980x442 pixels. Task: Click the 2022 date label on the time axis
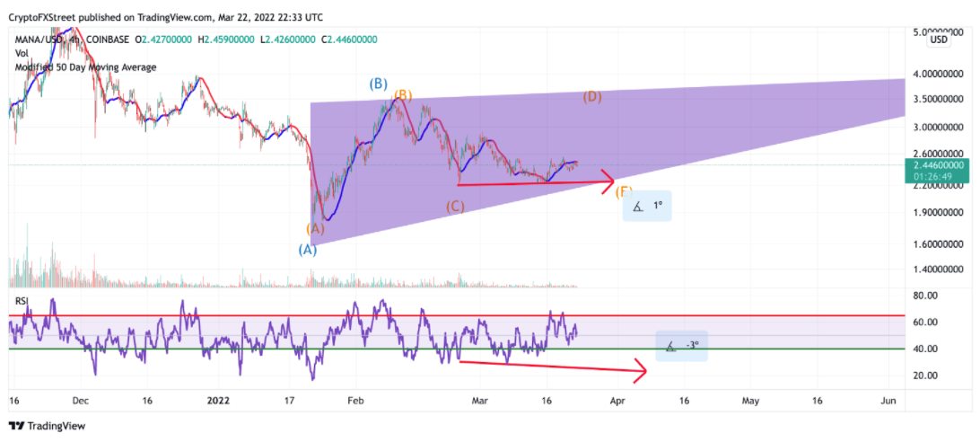(218, 399)
